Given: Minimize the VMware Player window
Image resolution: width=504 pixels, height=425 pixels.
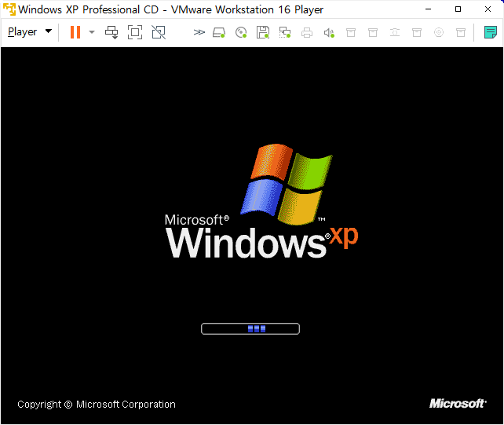Looking at the screenshot, I should [x=428, y=9].
